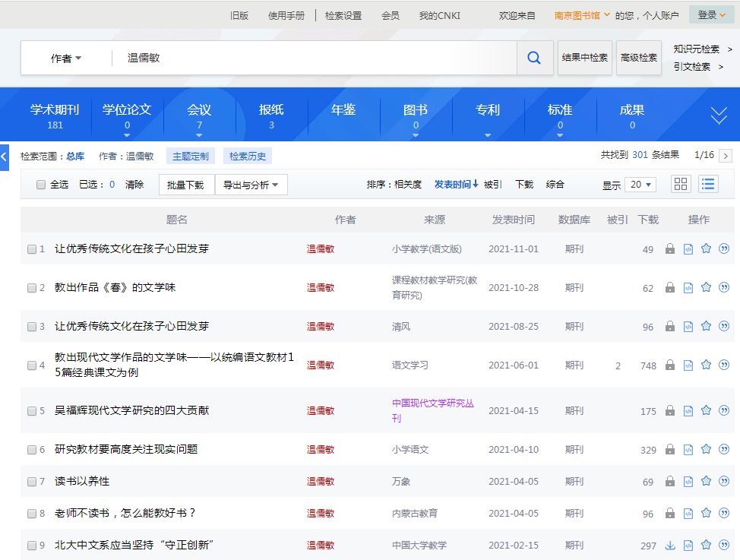Click the search input containing 温儒敏
The width and height of the screenshot is (740, 560).
[314, 58]
